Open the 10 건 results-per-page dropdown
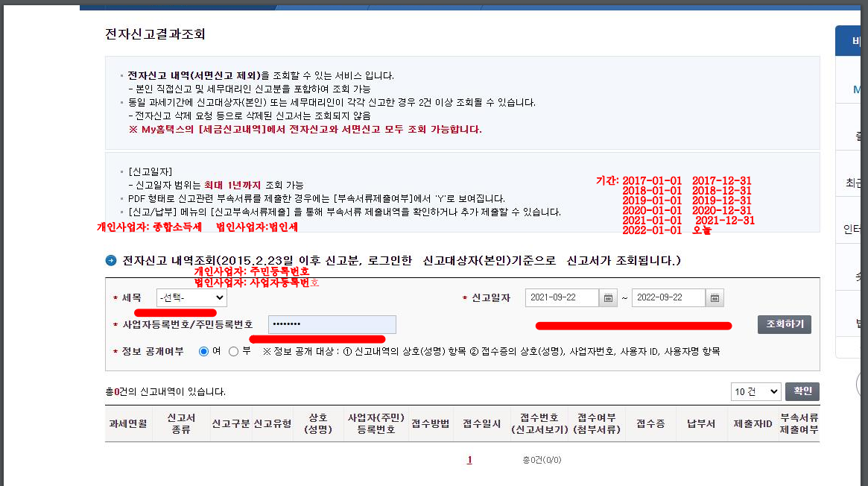868x486 pixels. (755, 391)
